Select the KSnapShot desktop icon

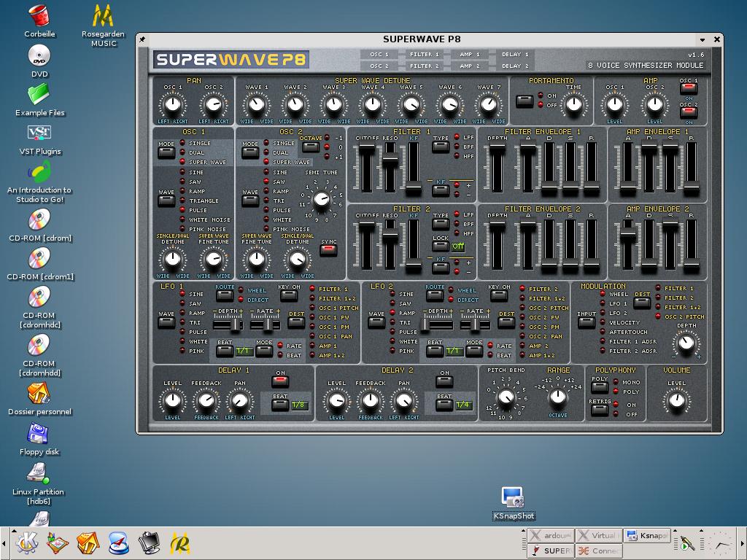514,497
